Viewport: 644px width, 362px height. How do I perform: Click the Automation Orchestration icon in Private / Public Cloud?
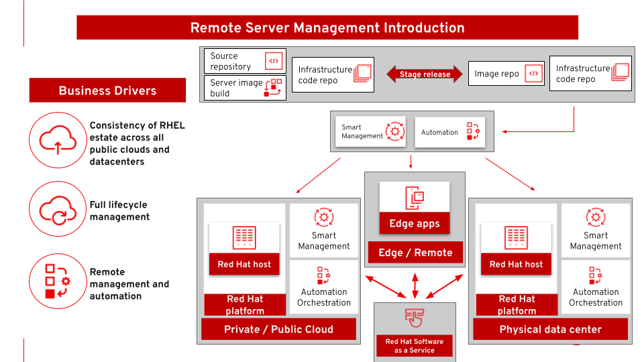coord(324,275)
